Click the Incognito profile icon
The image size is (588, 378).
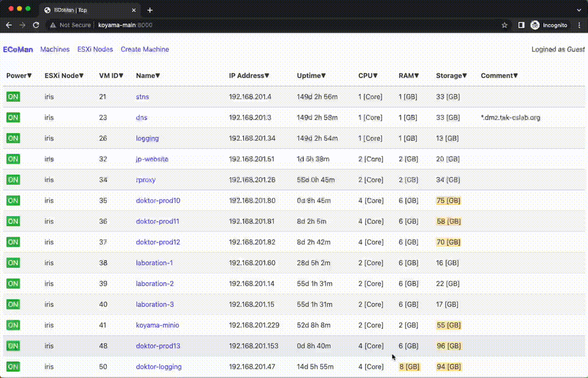tap(535, 25)
